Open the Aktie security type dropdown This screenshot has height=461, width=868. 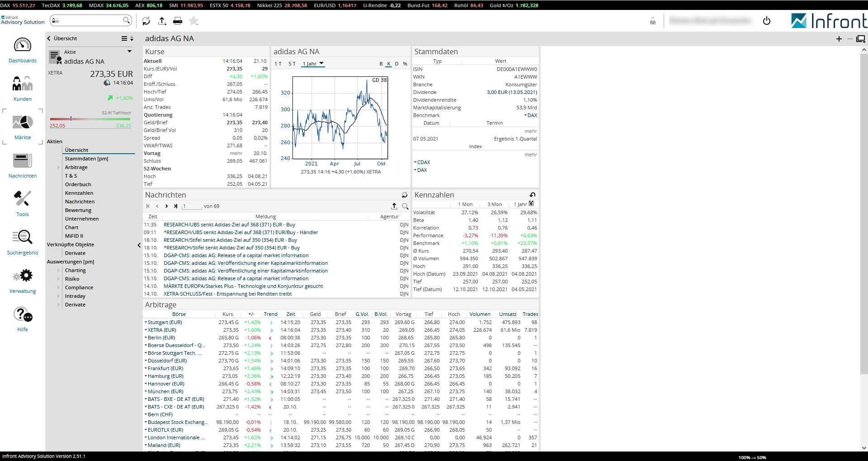[129, 52]
